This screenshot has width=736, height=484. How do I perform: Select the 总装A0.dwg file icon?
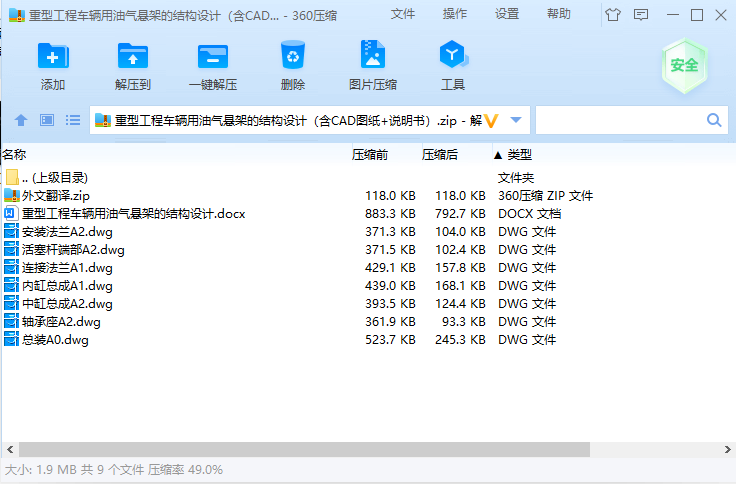click(12, 339)
